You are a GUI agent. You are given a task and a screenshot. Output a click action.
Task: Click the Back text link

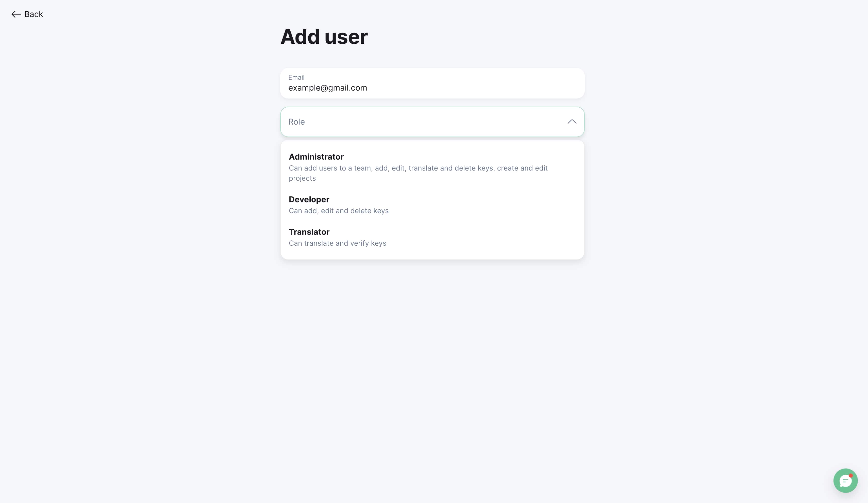[x=34, y=14]
